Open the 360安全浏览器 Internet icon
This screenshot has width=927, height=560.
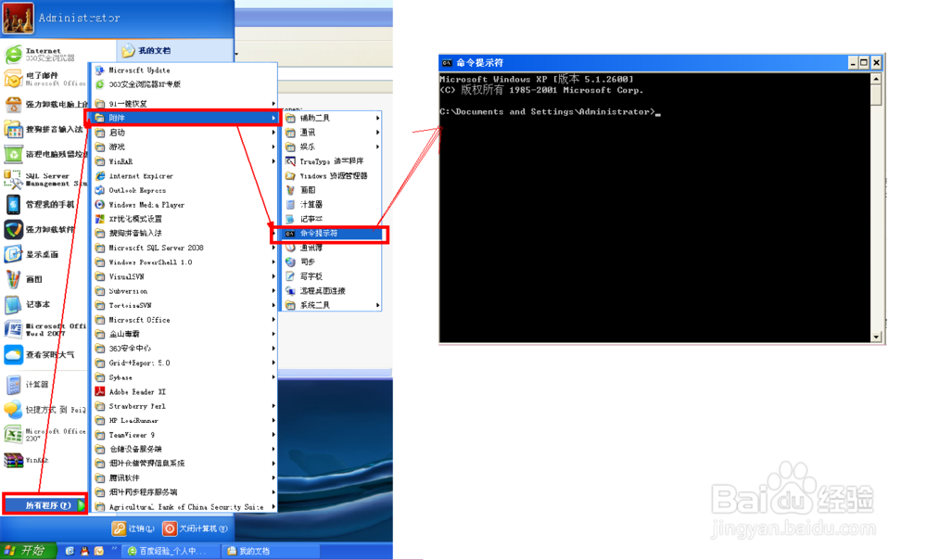click(x=13, y=55)
